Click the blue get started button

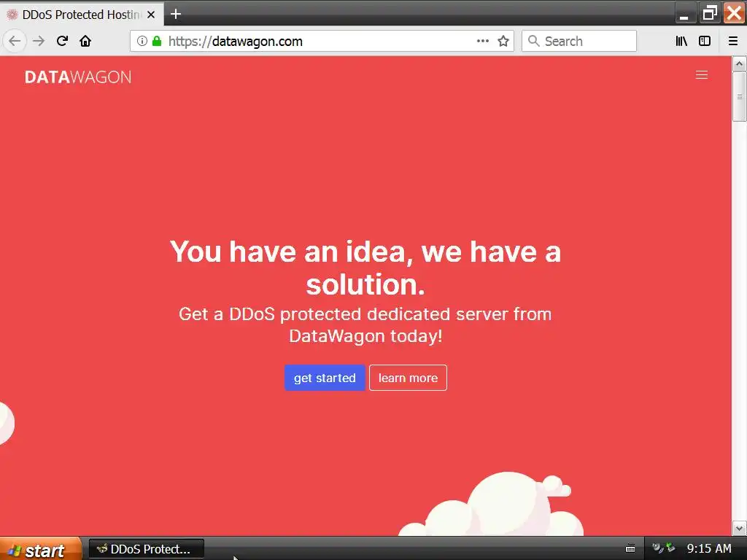pyautogui.click(x=325, y=378)
